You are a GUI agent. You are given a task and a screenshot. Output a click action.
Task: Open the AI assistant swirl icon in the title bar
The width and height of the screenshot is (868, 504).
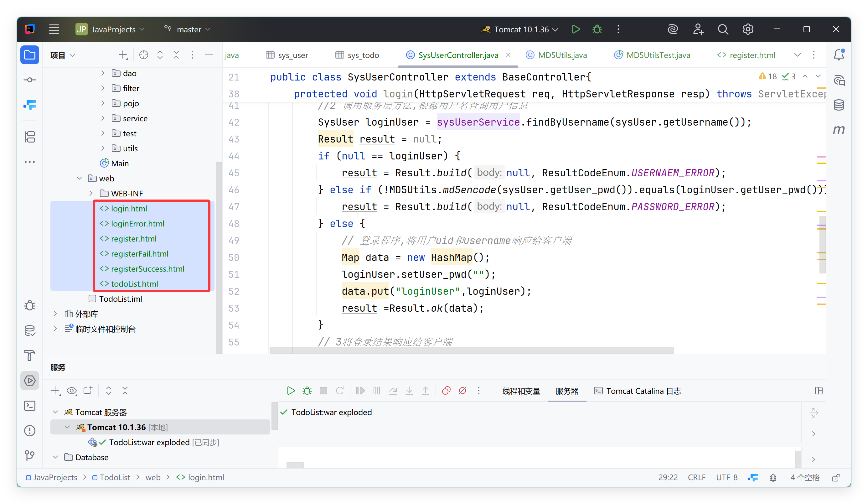coord(672,29)
